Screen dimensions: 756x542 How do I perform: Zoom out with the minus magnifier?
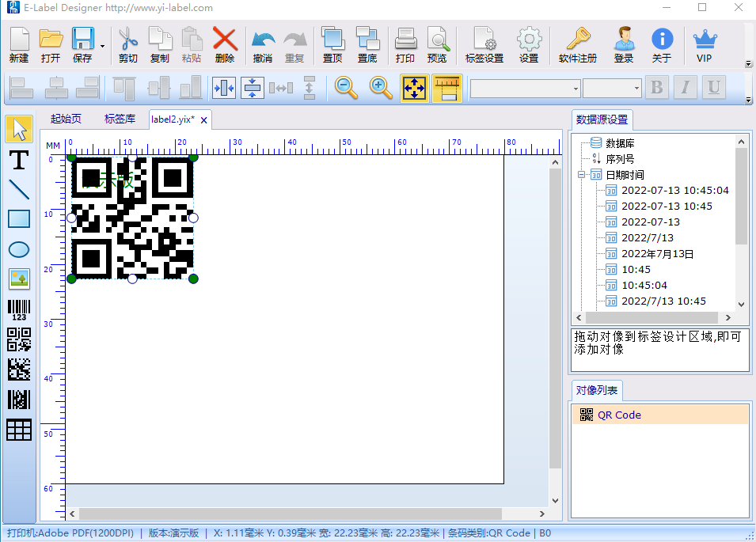coord(346,88)
